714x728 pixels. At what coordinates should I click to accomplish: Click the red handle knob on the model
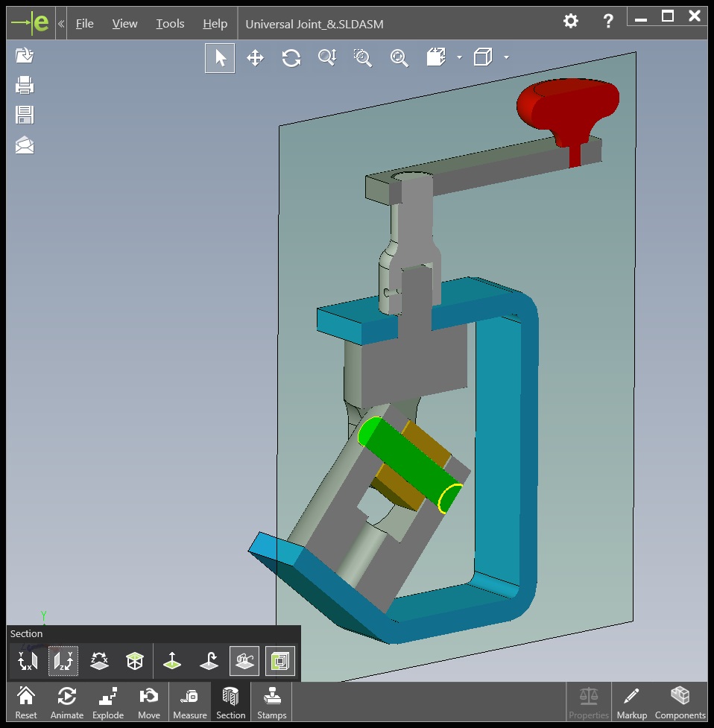click(x=568, y=104)
